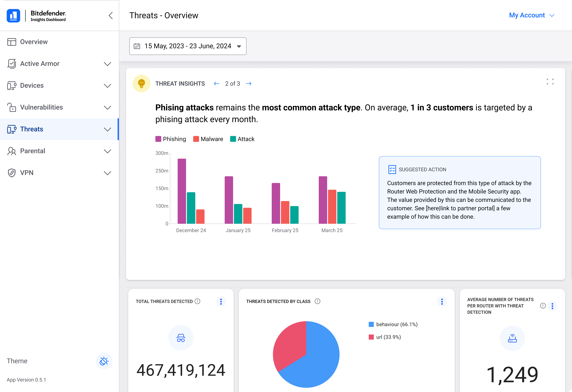Viewport: 572px width, 392px height.
Task: Select VPN in the sidebar menu
Action: 59,173
